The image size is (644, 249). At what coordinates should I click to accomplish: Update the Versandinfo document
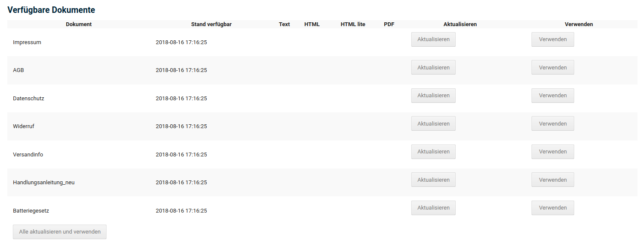(x=433, y=152)
